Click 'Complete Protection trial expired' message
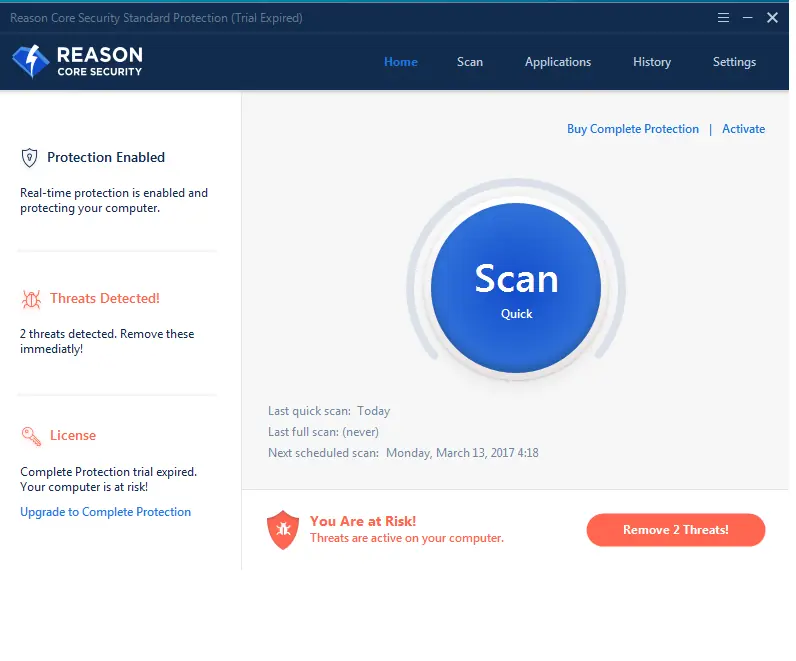The width and height of the screenshot is (796, 661). pyautogui.click(x=108, y=479)
